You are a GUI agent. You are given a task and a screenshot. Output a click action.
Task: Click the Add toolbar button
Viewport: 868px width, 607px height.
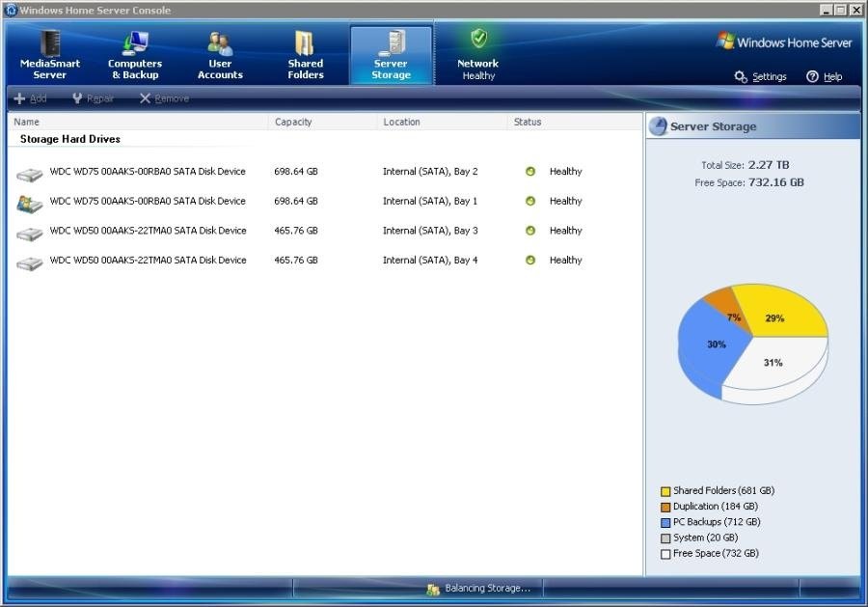pyautogui.click(x=31, y=98)
